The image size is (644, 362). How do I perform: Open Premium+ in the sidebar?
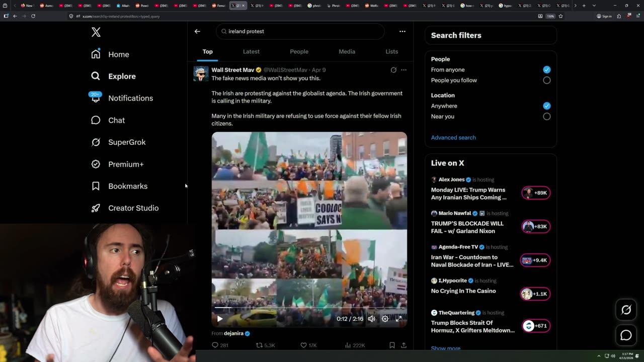click(117, 164)
